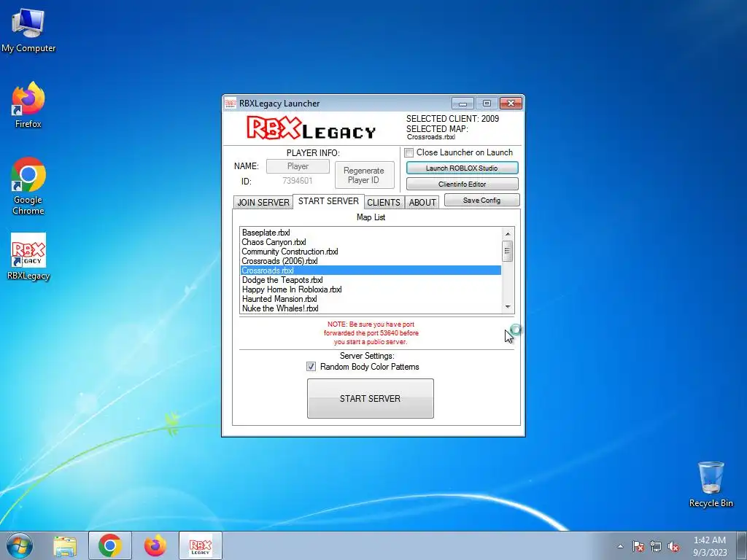Select Nuke the Whales!.rbxl map

point(371,308)
